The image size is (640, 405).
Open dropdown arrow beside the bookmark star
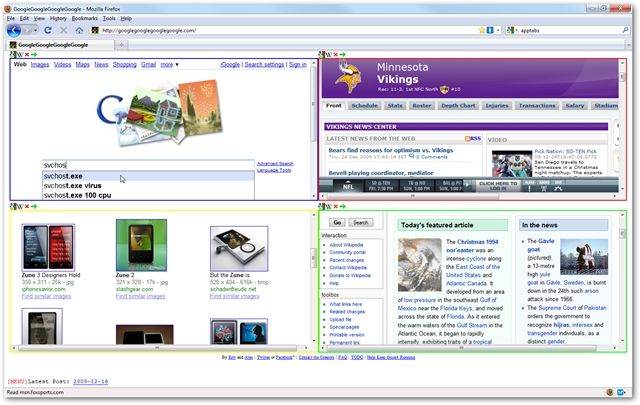point(498,30)
